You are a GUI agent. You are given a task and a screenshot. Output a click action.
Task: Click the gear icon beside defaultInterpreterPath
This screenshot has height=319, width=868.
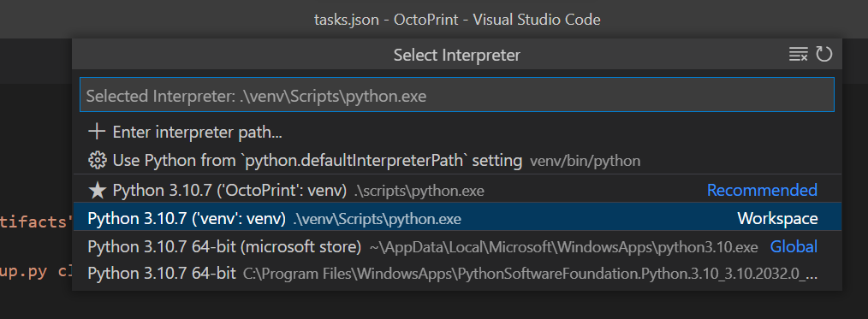[x=97, y=161]
